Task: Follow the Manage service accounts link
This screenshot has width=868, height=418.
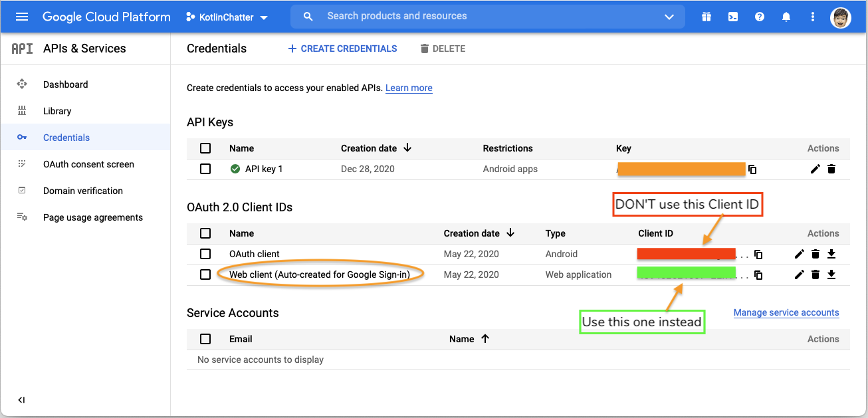Action: pos(786,312)
